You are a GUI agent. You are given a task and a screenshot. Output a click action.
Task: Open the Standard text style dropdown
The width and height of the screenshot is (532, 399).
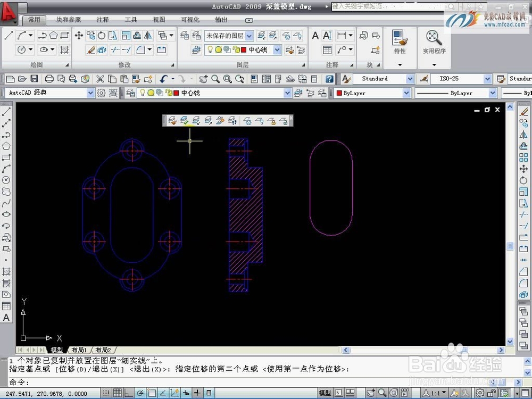click(410, 79)
